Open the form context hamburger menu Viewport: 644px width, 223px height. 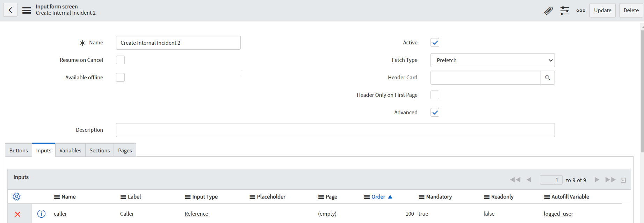[x=27, y=10]
